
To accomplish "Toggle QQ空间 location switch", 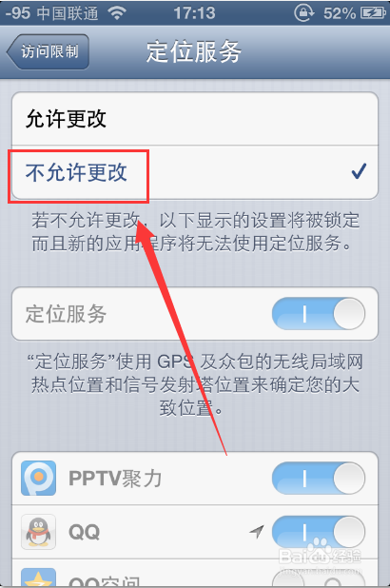I will 319,578.
